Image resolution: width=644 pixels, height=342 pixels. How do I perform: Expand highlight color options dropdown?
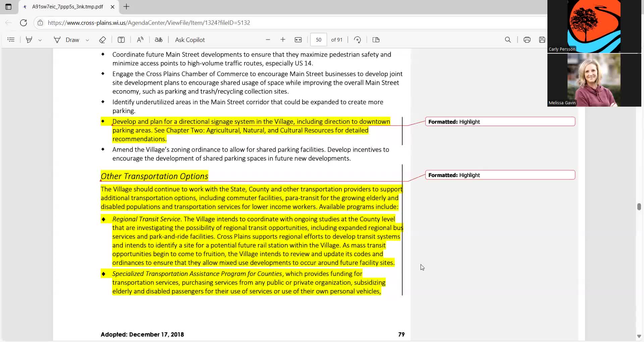point(40,40)
